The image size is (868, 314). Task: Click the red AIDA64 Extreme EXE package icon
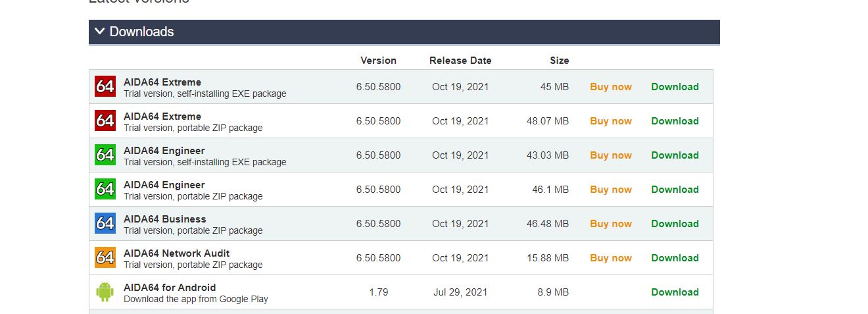105,87
